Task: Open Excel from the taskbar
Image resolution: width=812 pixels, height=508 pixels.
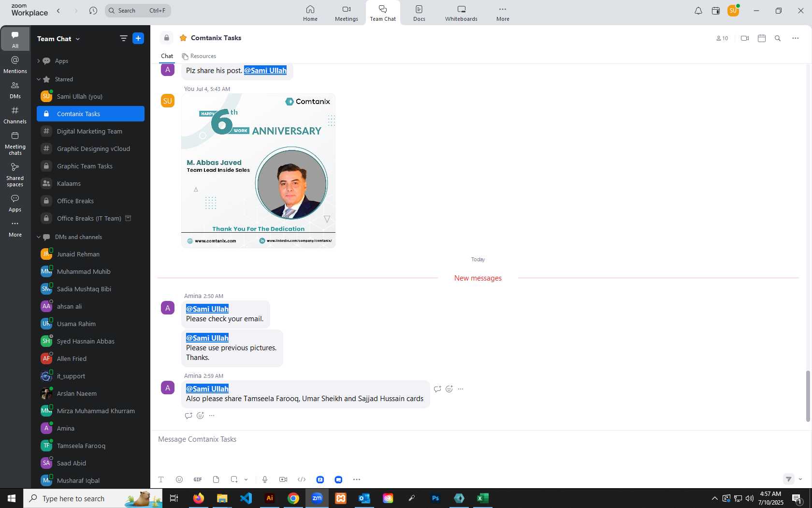Action: pyautogui.click(x=482, y=498)
